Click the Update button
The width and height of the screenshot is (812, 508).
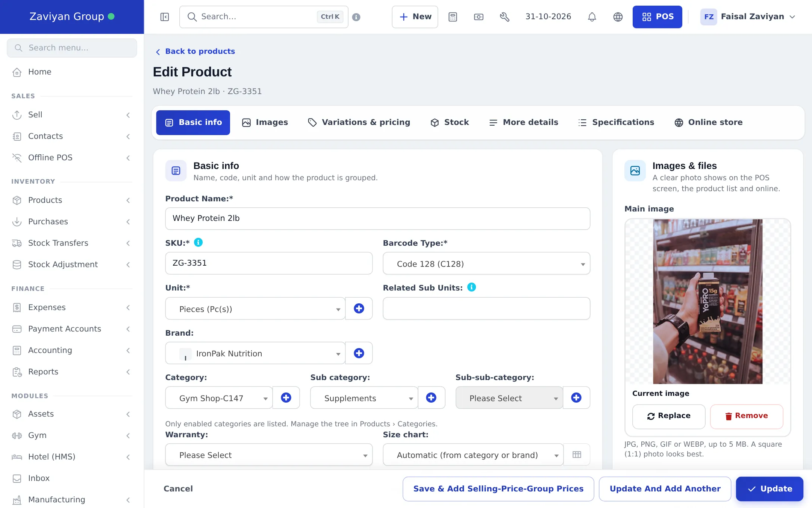click(x=770, y=489)
